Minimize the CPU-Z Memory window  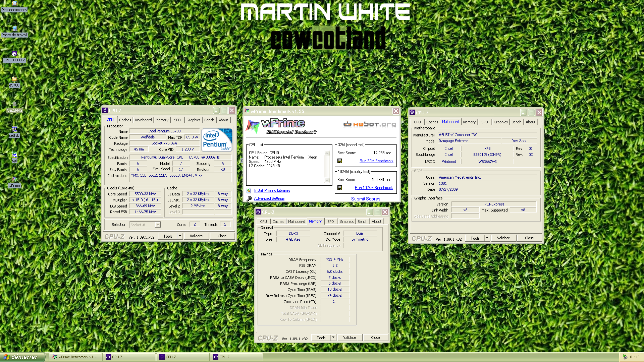tap(369, 212)
